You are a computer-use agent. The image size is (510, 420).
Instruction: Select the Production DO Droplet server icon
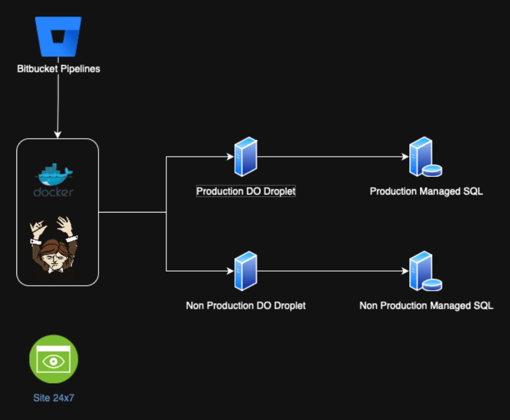coord(245,157)
